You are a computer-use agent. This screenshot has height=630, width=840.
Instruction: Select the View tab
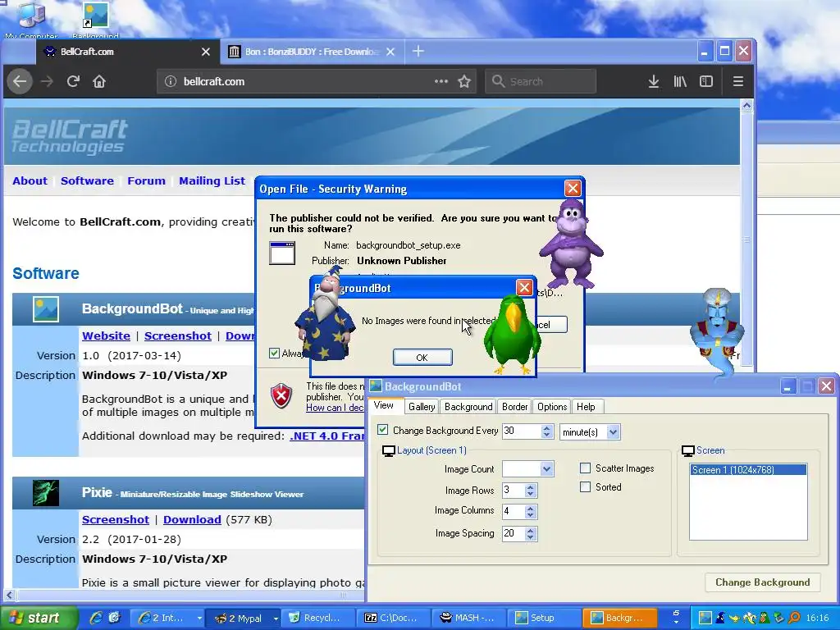[384, 405]
